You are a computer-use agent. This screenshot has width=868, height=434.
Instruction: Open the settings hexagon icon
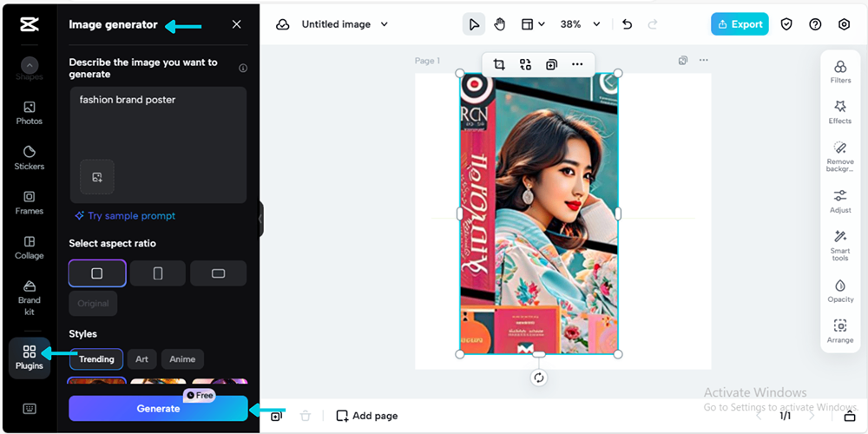coord(844,24)
